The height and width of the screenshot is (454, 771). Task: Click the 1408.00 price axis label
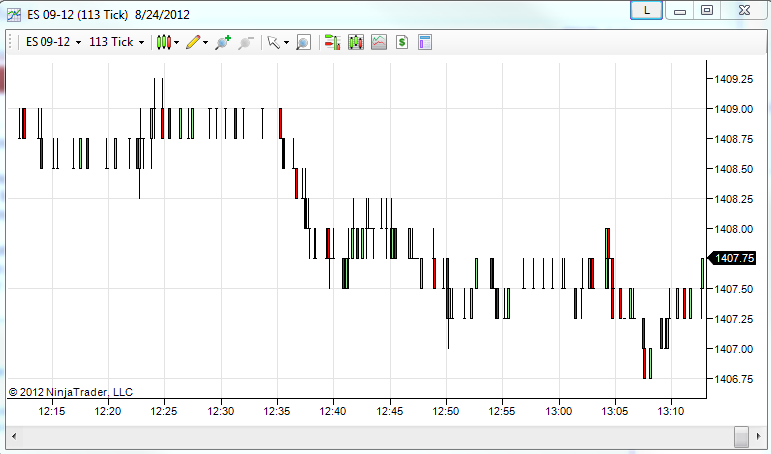(x=734, y=229)
